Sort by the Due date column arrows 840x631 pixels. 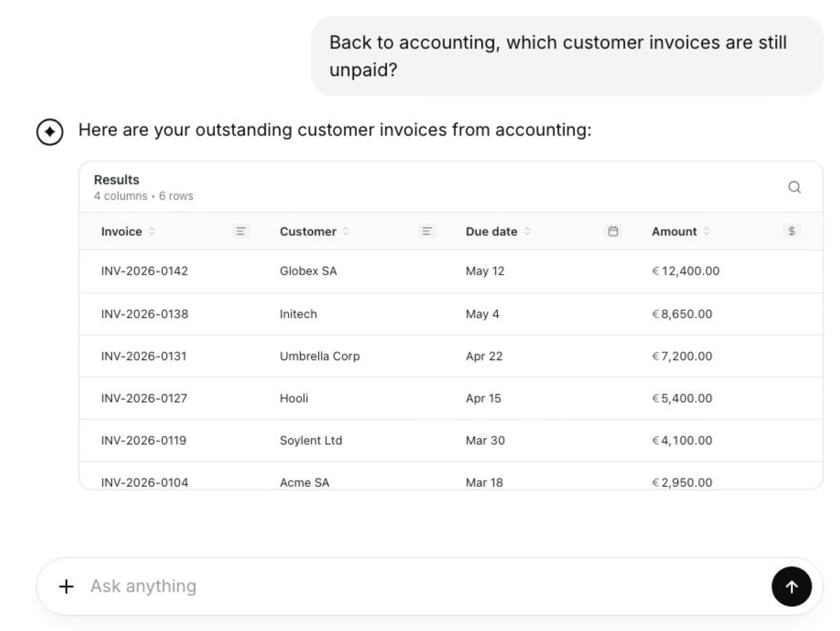click(527, 231)
